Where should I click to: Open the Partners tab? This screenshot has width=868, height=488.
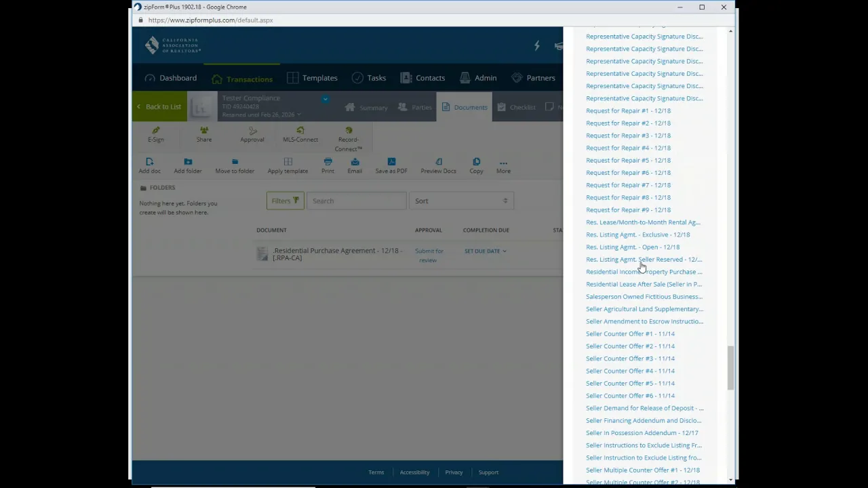533,78
